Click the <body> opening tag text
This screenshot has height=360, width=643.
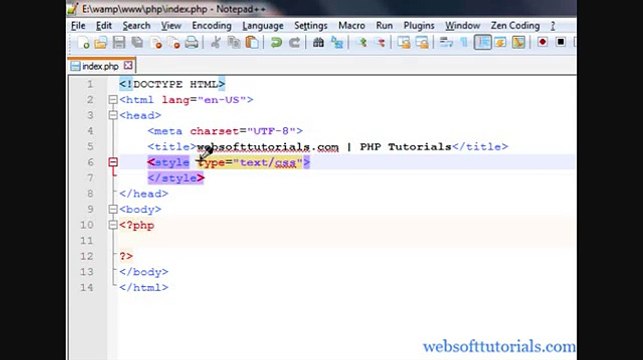coord(140,210)
